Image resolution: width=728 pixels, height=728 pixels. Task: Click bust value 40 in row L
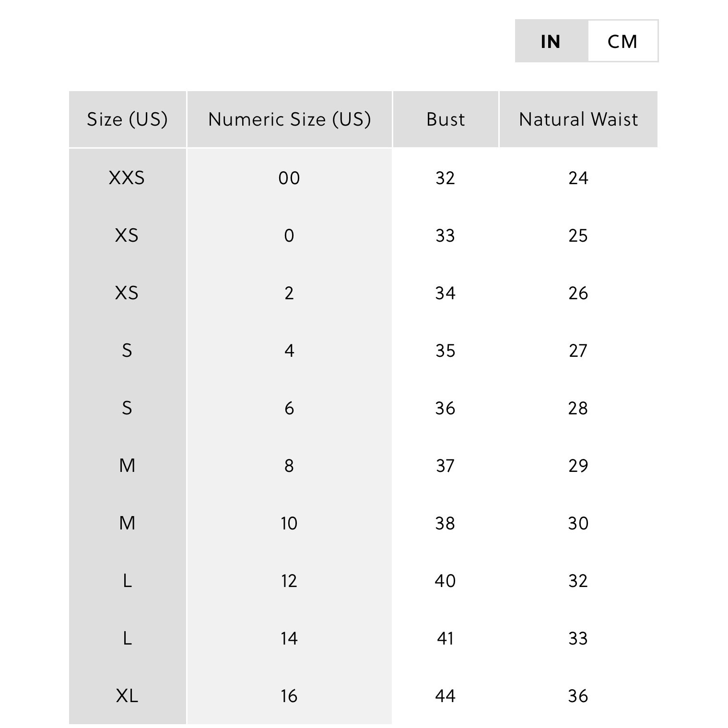446,581
